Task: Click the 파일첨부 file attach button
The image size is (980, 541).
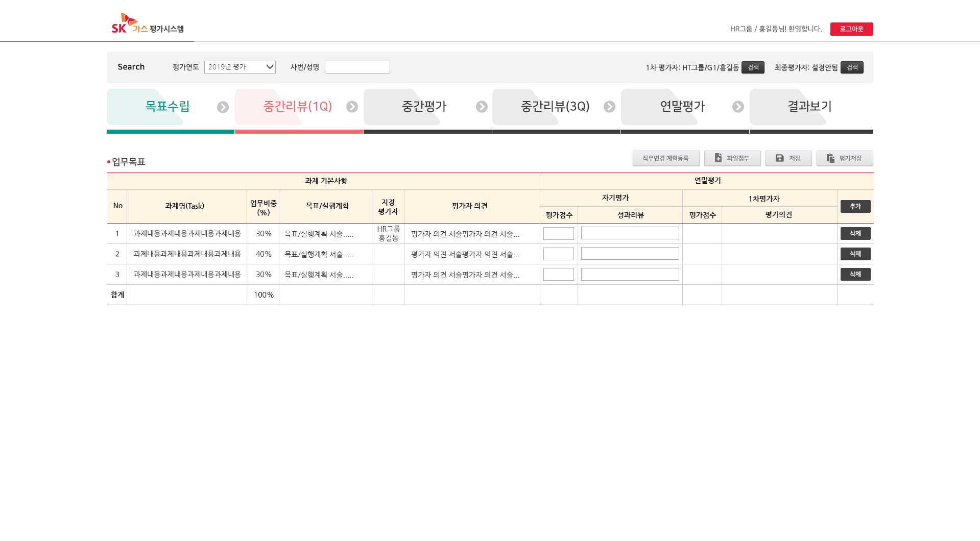Action: pyautogui.click(x=732, y=158)
